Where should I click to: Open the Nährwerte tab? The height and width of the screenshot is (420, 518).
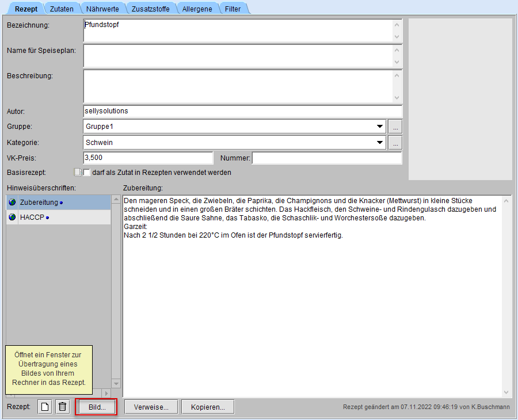pyautogui.click(x=102, y=9)
